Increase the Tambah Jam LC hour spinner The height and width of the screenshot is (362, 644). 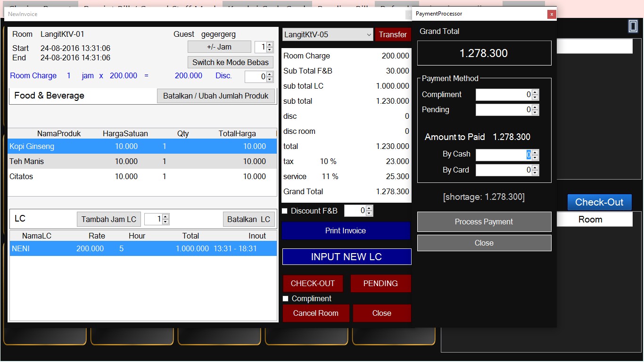point(165,217)
